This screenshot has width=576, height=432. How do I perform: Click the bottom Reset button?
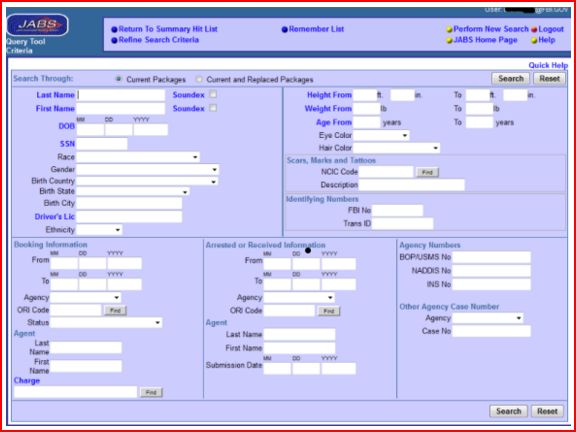(x=547, y=411)
